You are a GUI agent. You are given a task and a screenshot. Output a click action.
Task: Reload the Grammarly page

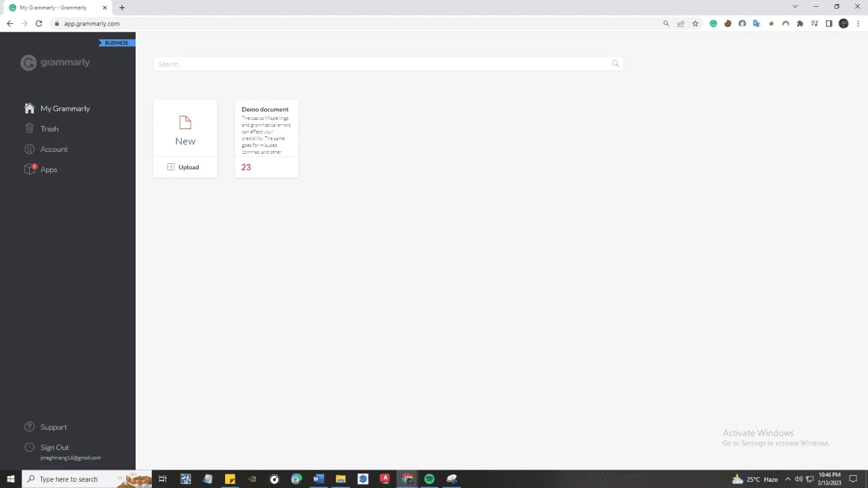point(39,23)
